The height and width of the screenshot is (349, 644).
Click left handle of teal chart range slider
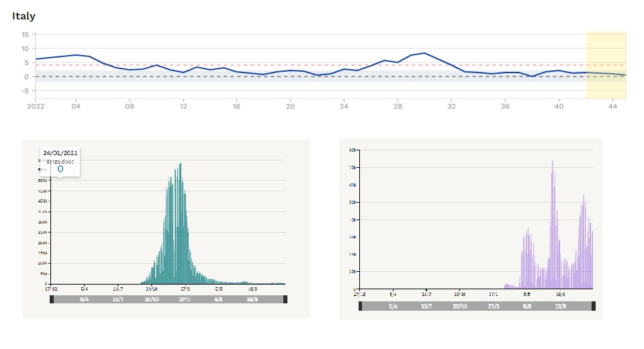(x=52, y=299)
